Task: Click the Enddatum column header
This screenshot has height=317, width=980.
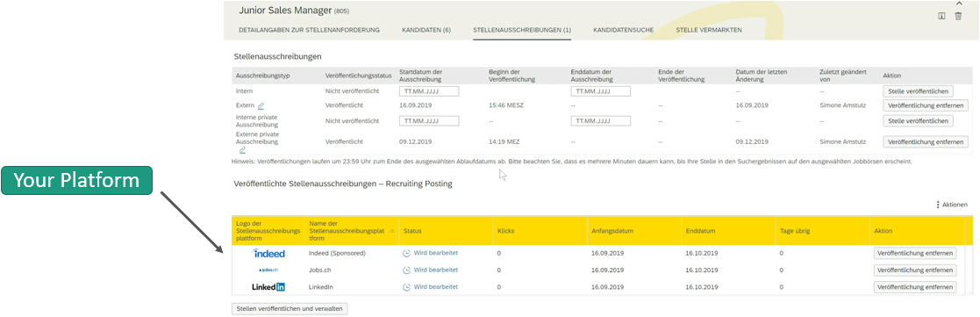Action: [x=701, y=231]
